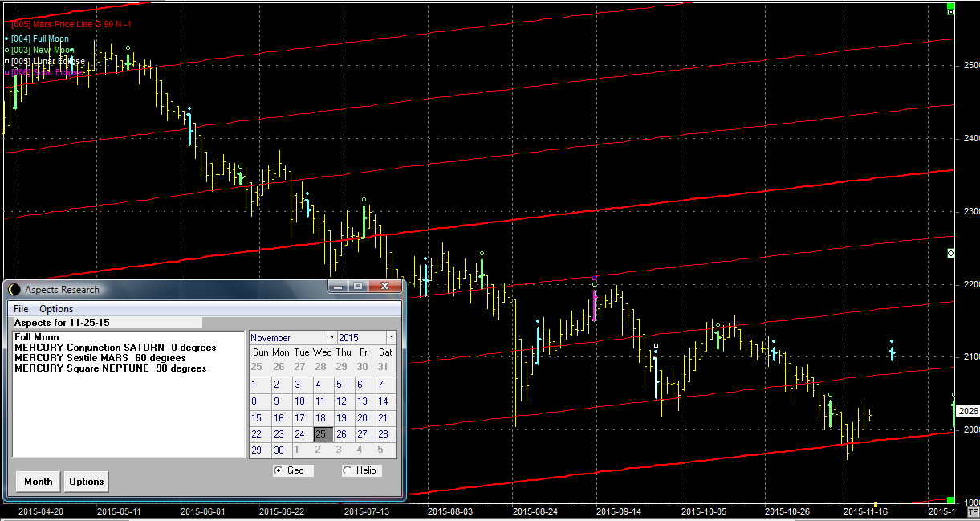The width and height of the screenshot is (980, 521).
Task: Click the 2026 current price label
Action: point(969,411)
